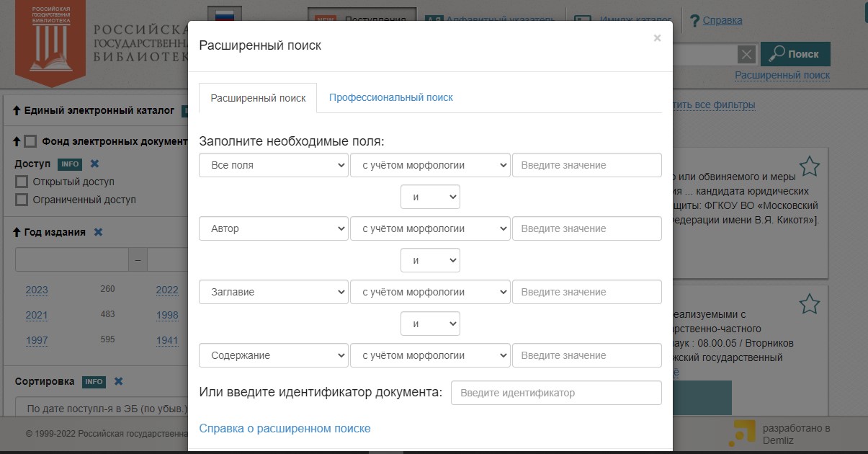Viewport: 868px width, 454px height.
Task: Remove the Sorting setting X icon
Action: pyautogui.click(x=119, y=381)
